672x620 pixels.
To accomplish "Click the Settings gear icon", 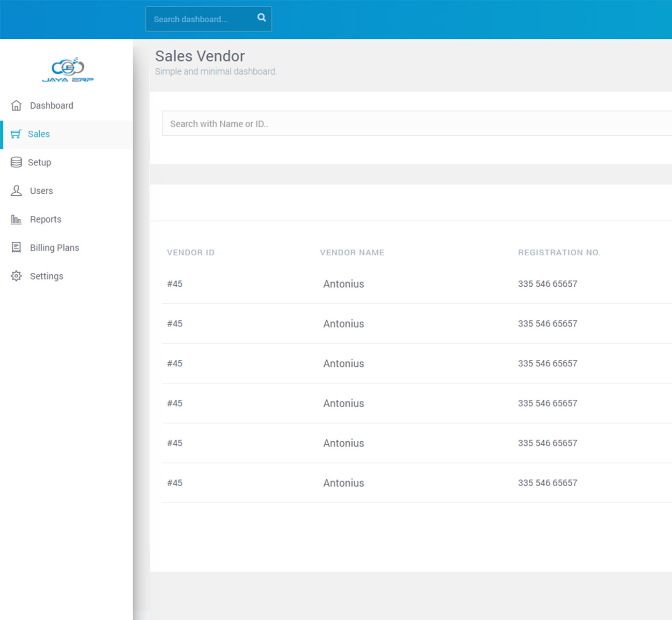I will pyautogui.click(x=17, y=276).
